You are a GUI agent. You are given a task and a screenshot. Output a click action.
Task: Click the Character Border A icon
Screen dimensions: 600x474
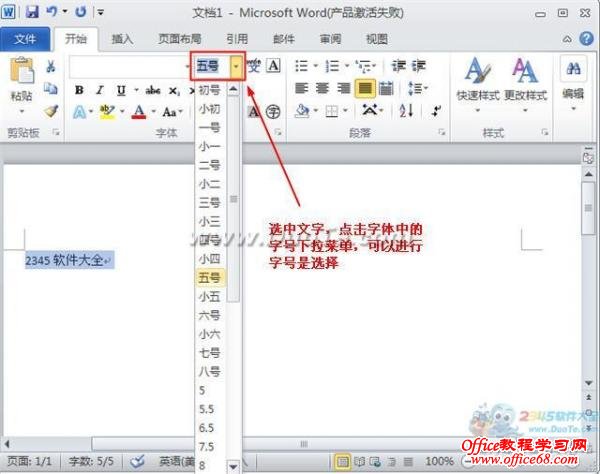(x=274, y=66)
